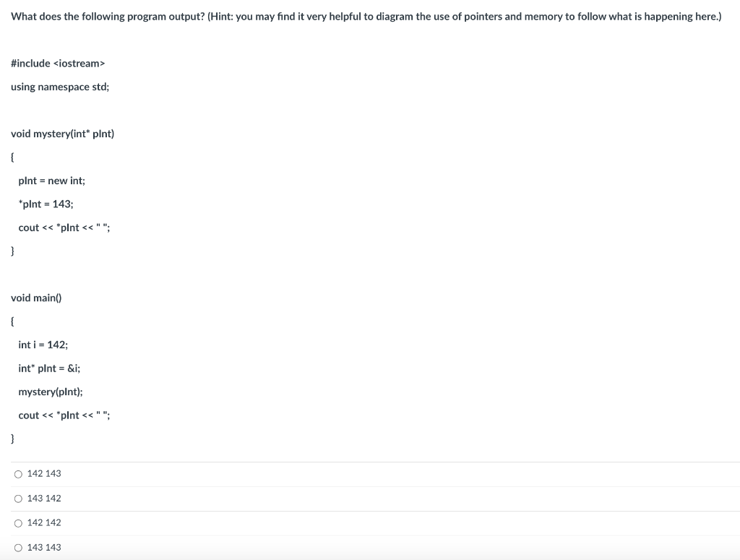The image size is (740, 560).
Task: Click the mystery(pInt) function call
Action: (x=51, y=391)
